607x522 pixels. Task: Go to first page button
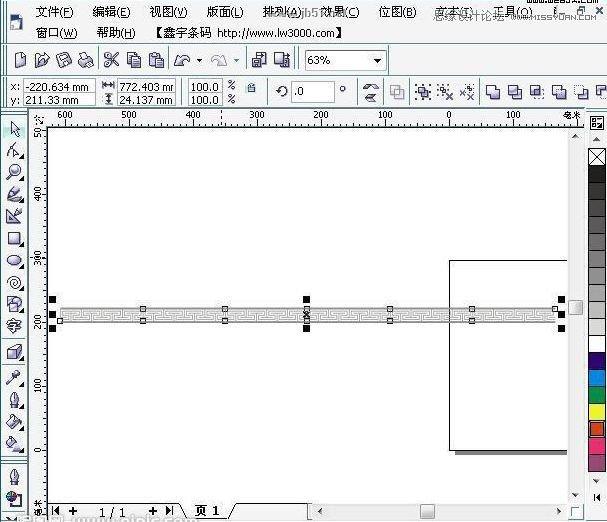tap(55, 511)
